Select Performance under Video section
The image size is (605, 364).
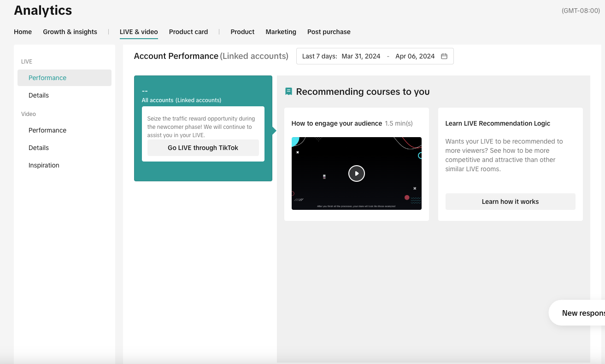47,130
